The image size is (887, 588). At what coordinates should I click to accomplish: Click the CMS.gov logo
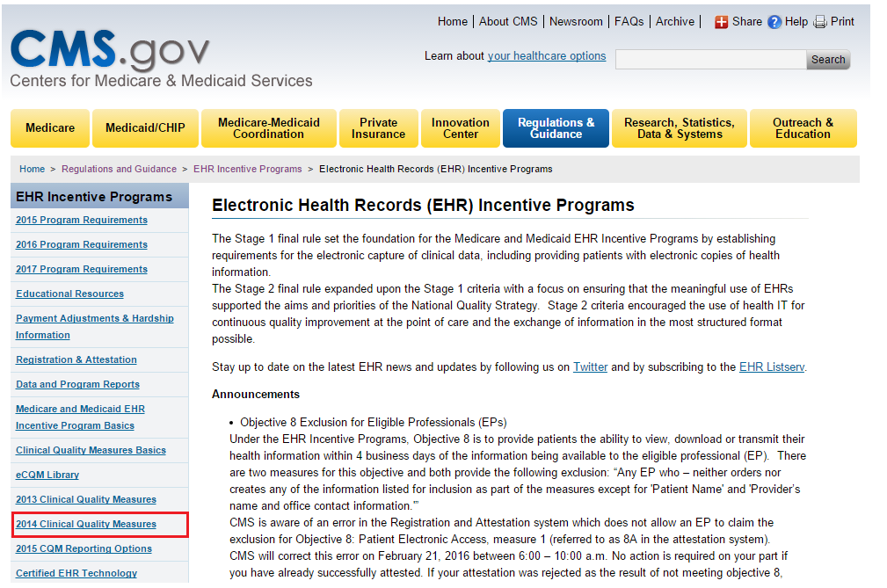(110, 50)
